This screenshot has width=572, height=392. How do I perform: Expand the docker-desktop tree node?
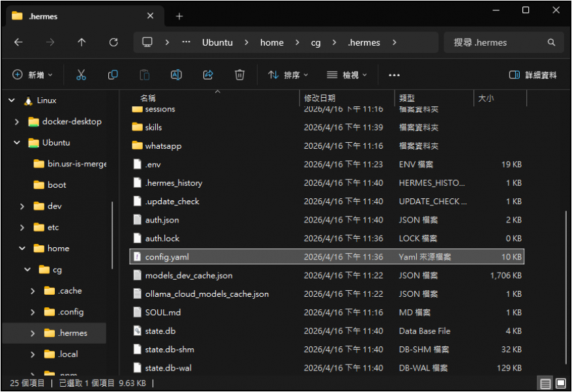click(17, 122)
